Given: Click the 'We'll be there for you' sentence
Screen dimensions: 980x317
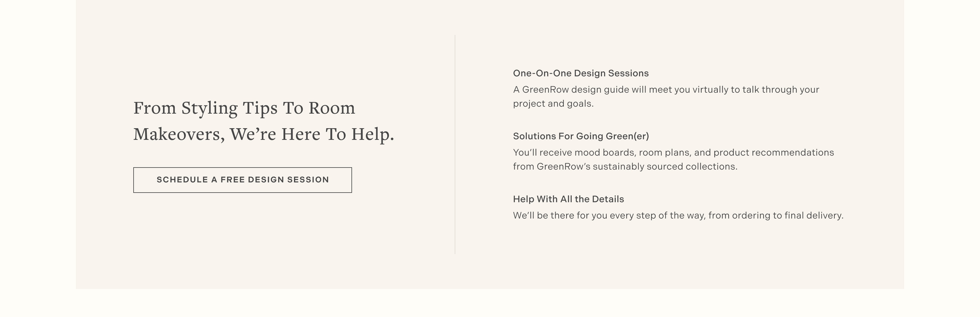Looking at the screenshot, I should point(678,216).
